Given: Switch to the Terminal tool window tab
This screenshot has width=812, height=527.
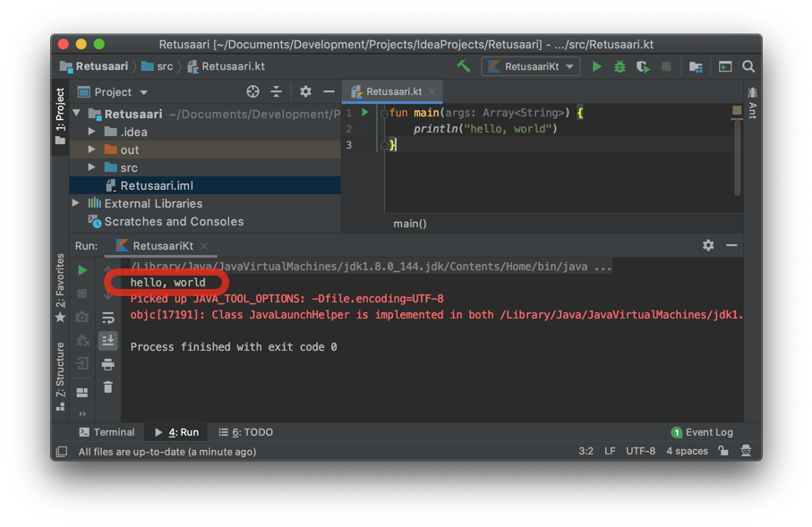Looking at the screenshot, I should (107, 432).
